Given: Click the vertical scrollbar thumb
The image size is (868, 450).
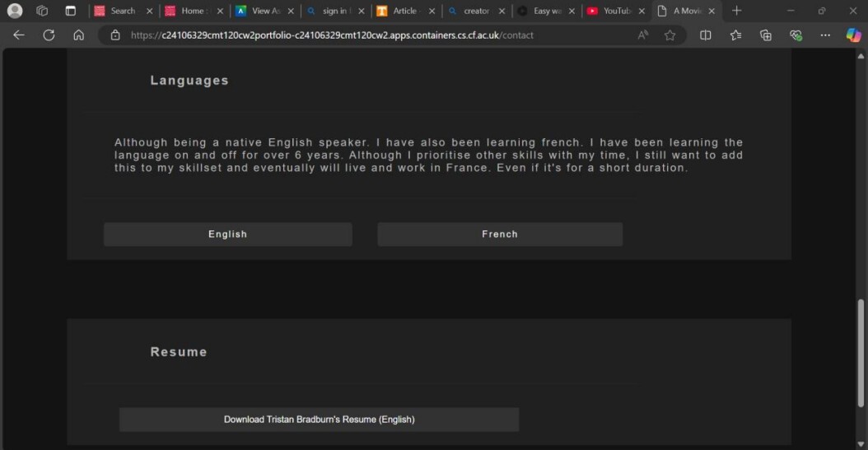Looking at the screenshot, I should pos(861,353).
